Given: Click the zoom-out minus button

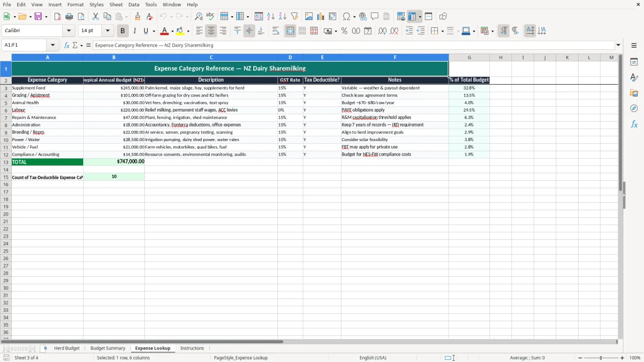Looking at the screenshot, I should [580, 358].
